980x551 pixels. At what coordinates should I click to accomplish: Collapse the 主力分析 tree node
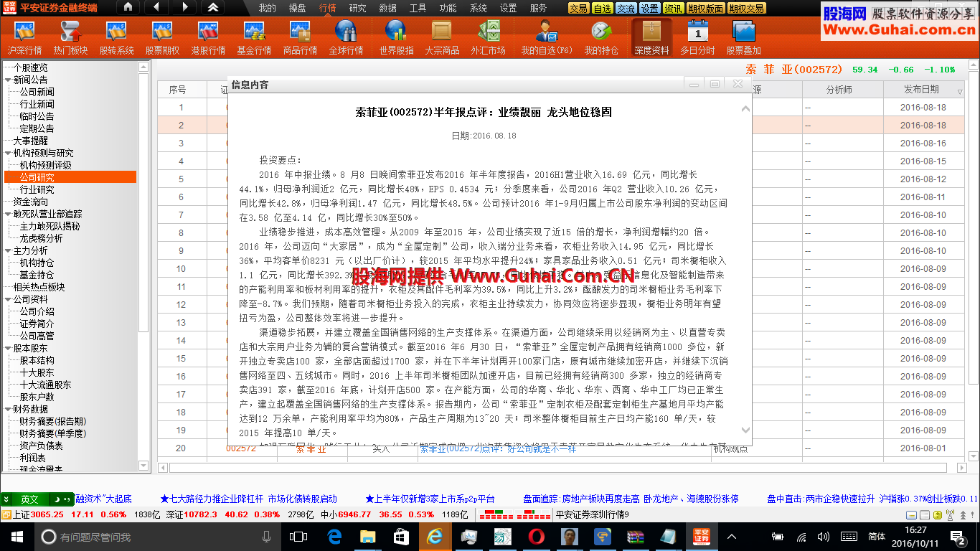pyautogui.click(x=8, y=250)
